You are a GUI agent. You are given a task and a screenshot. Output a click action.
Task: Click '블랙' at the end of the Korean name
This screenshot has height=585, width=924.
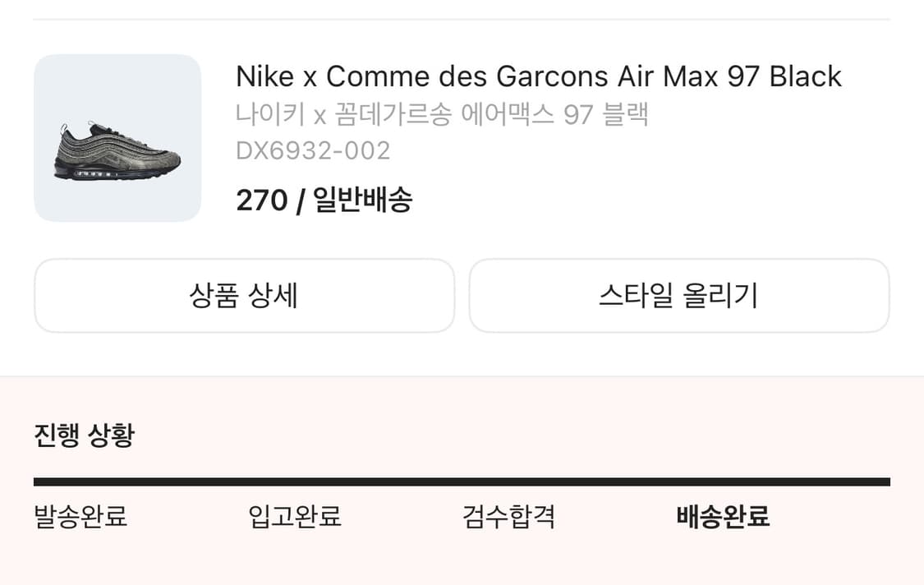[625, 114]
